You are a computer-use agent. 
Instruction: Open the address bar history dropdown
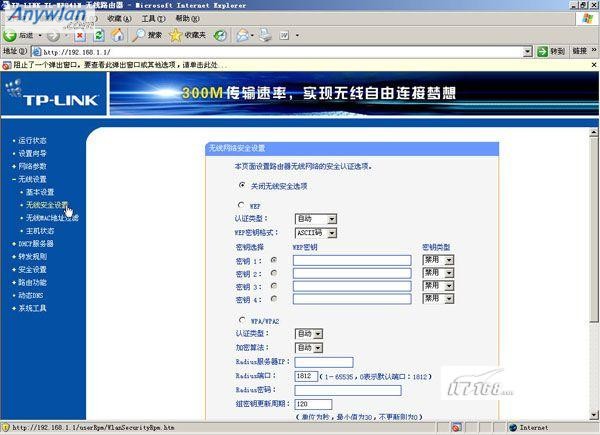pyautogui.click(x=528, y=51)
